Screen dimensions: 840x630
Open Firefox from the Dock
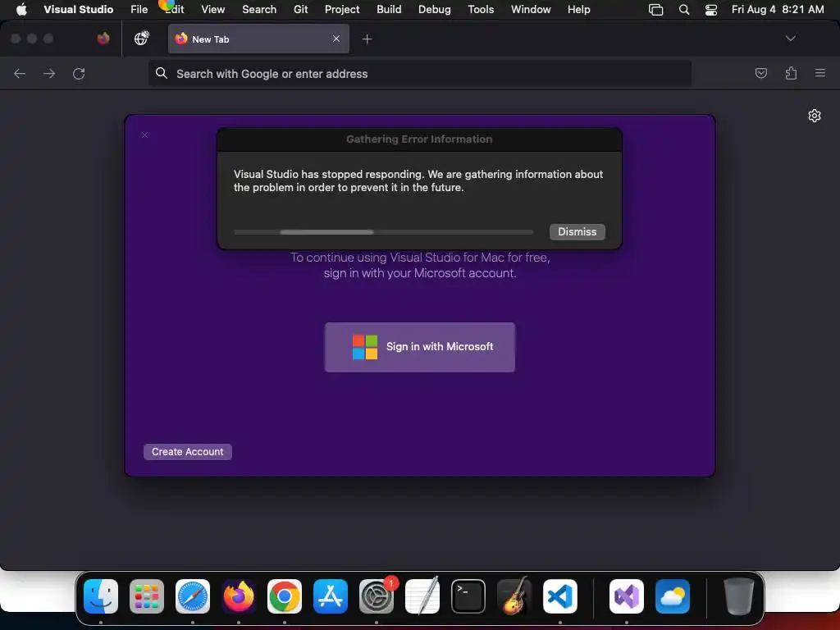click(239, 596)
